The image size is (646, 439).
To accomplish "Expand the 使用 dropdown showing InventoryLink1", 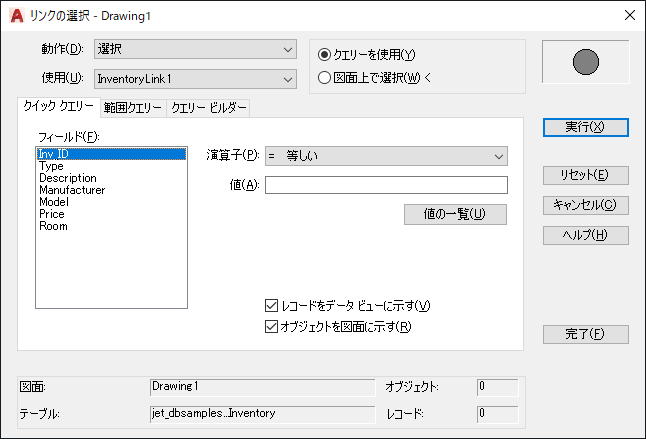I will coord(195,79).
